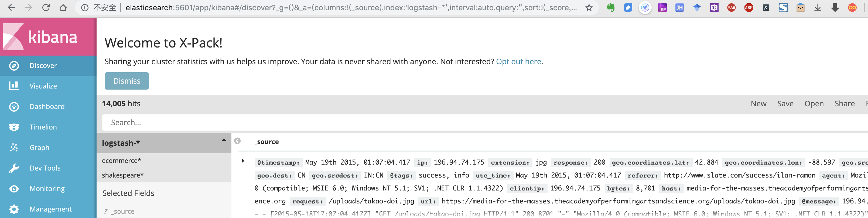The height and width of the screenshot is (218, 868).
Task: Open the Graph nodes icon
Action: point(14,148)
